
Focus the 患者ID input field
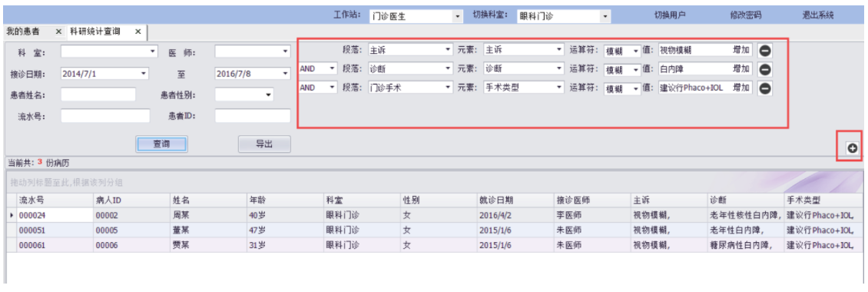253,116
